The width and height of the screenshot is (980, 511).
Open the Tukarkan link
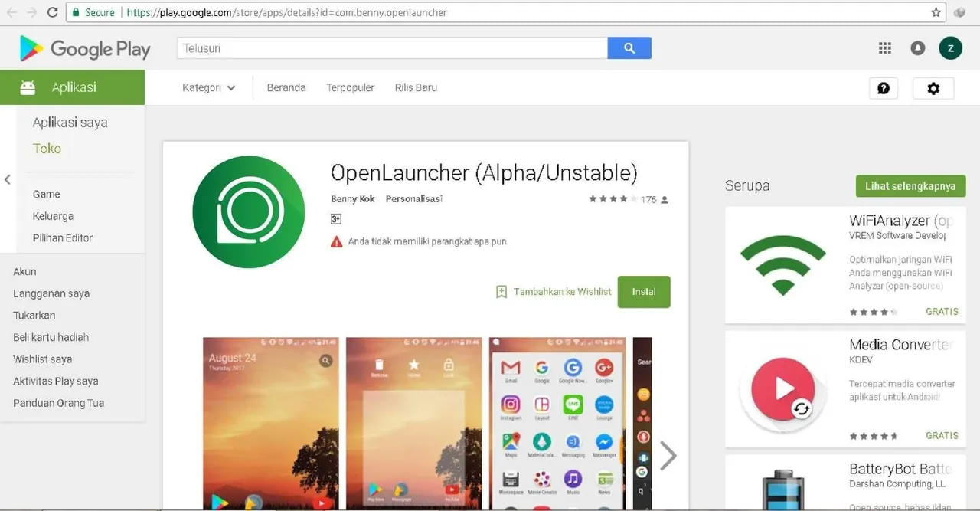34,315
